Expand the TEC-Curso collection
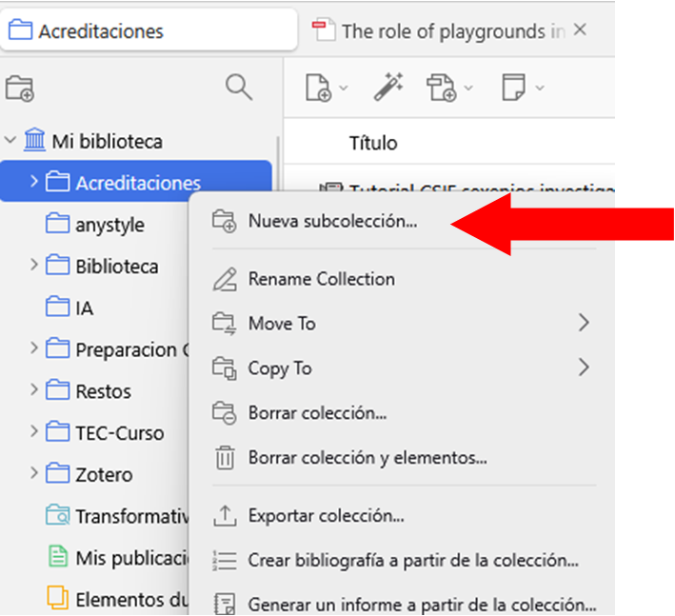 [x=34, y=432]
